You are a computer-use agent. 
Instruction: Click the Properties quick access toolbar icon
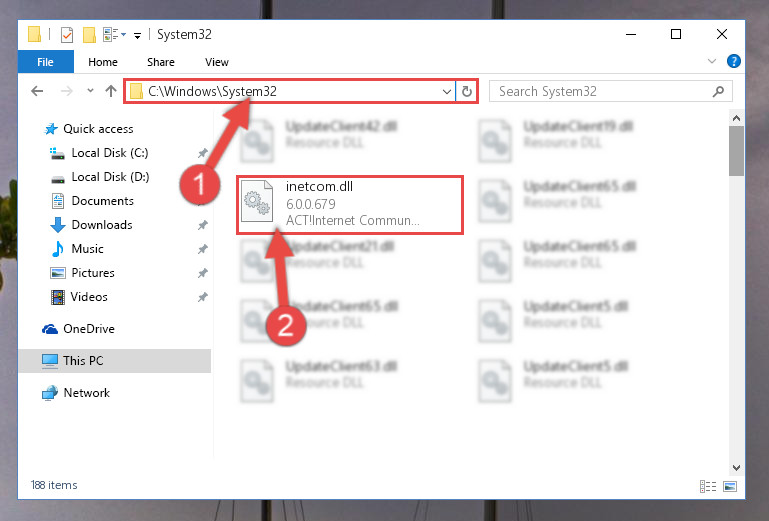(67, 35)
